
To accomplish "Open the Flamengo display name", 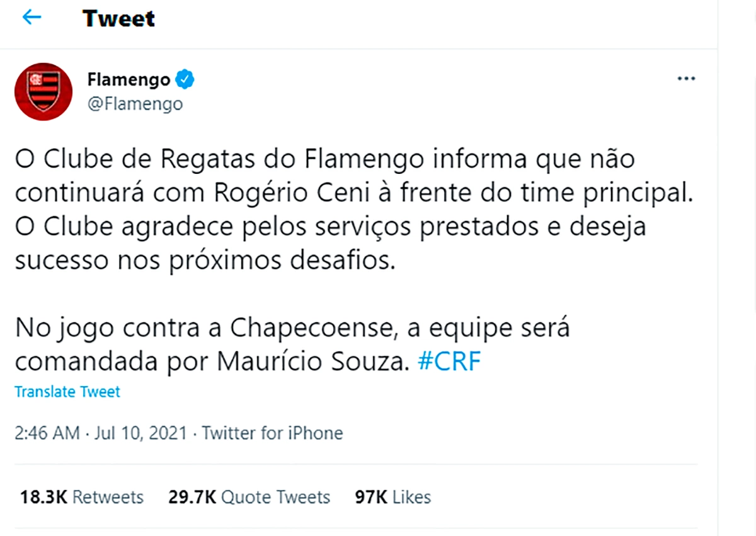I will (129, 80).
